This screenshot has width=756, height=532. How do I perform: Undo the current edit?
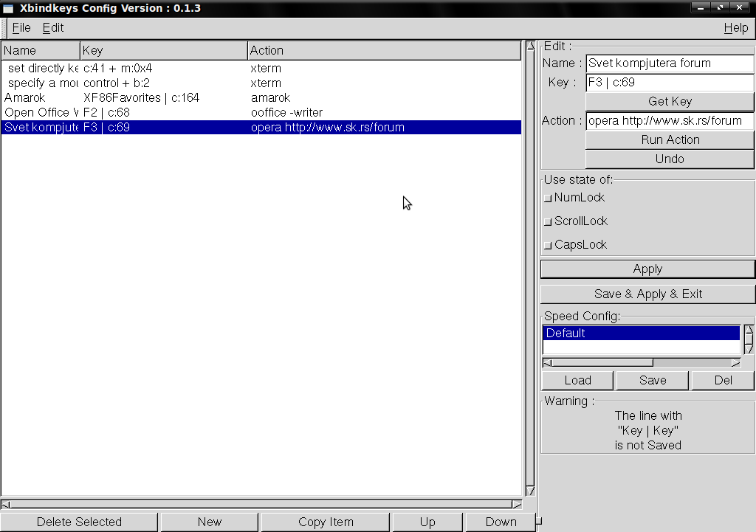[668, 159]
